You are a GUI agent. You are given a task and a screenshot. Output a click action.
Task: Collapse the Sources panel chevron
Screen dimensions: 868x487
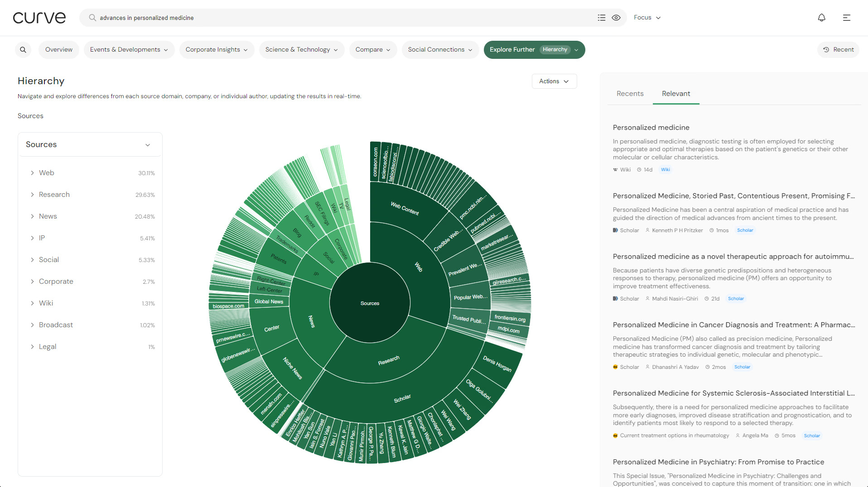click(x=148, y=145)
